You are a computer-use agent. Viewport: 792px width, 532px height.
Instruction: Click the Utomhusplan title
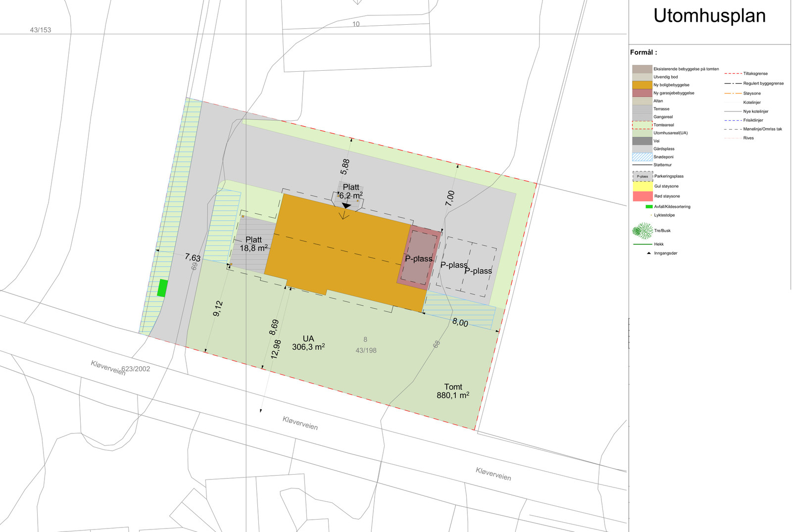coord(709,16)
